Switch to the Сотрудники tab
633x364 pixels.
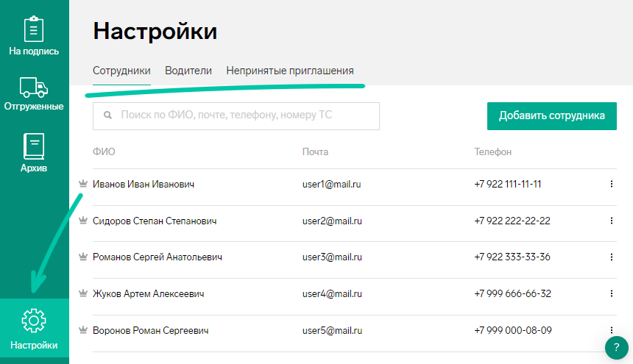[x=121, y=71]
